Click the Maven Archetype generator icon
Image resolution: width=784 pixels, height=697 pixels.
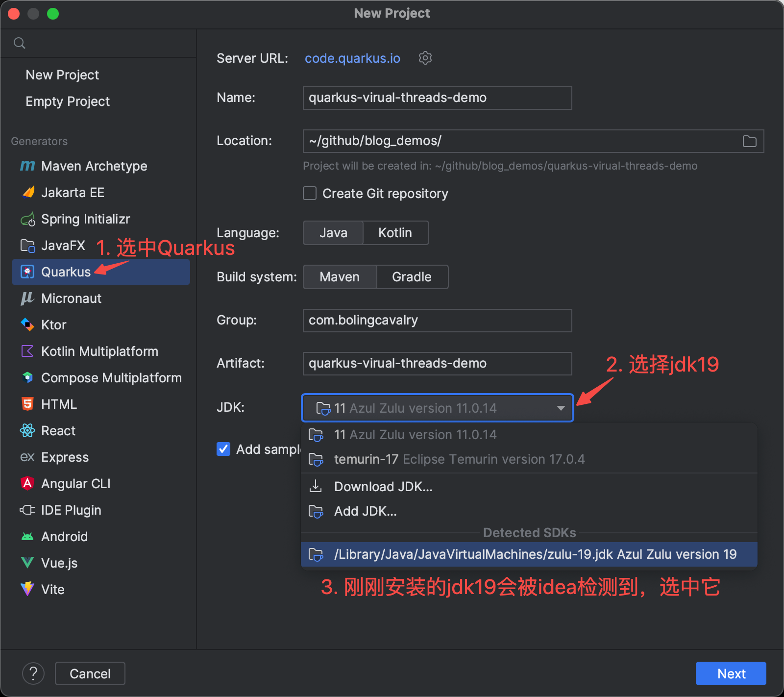[x=27, y=166]
